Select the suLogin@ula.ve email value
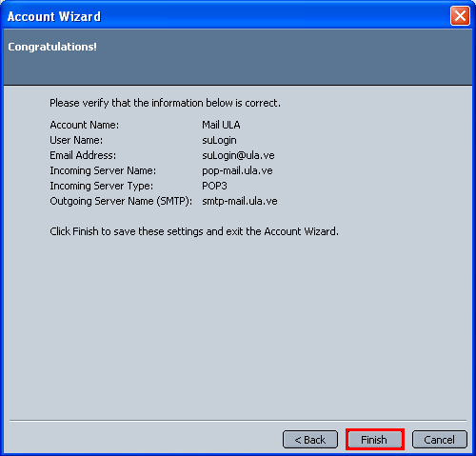 [238, 155]
